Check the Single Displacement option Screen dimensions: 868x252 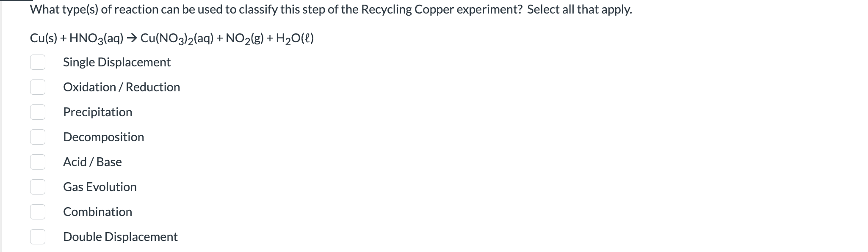click(38, 62)
